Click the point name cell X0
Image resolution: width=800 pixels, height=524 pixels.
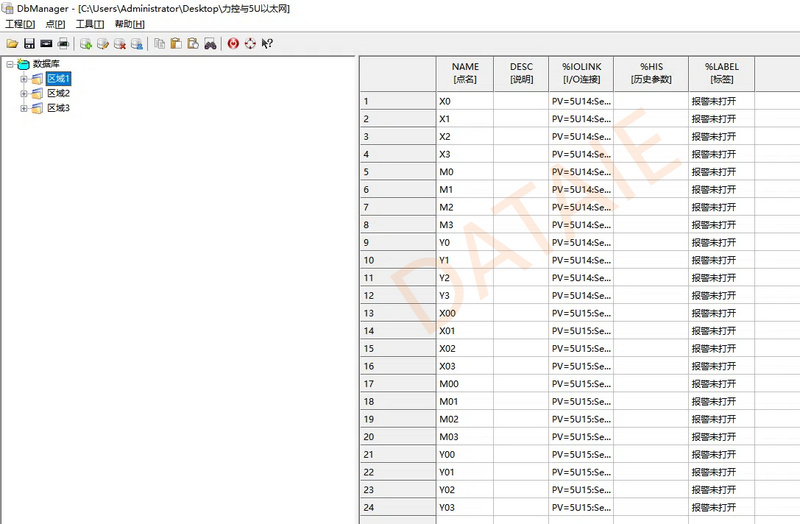[x=465, y=101]
